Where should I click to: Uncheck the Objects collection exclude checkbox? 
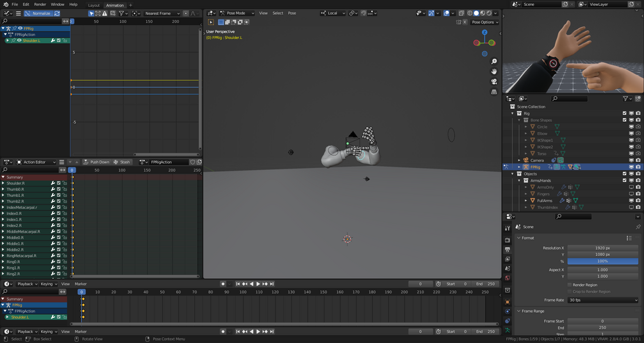tap(625, 174)
